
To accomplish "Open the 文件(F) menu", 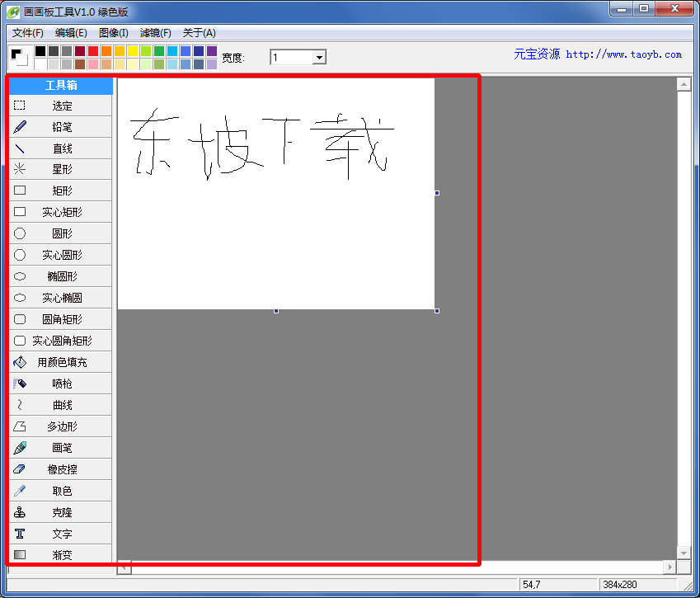I will pos(28,33).
